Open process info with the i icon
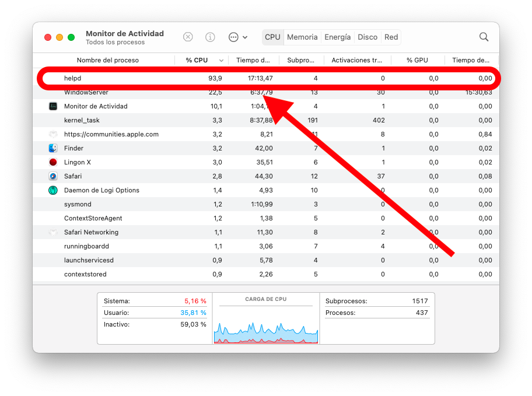This screenshot has height=396, width=532. tap(210, 37)
